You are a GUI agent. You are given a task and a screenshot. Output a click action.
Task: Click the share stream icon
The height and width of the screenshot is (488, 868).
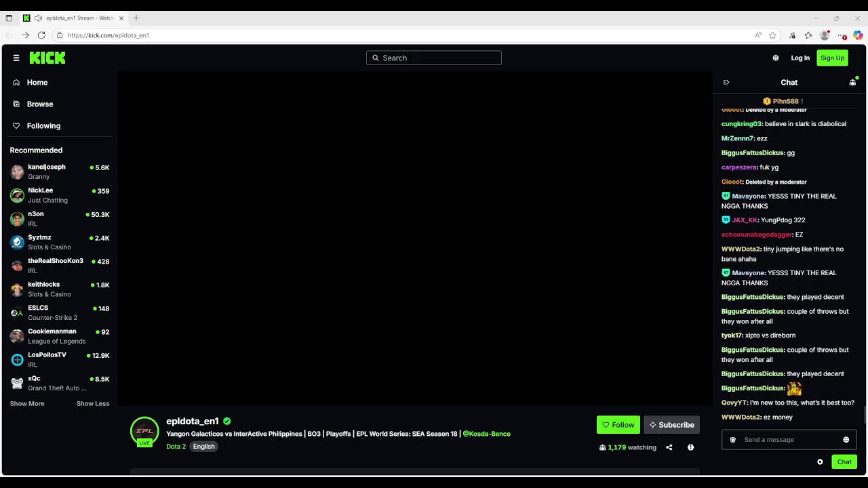pos(669,447)
